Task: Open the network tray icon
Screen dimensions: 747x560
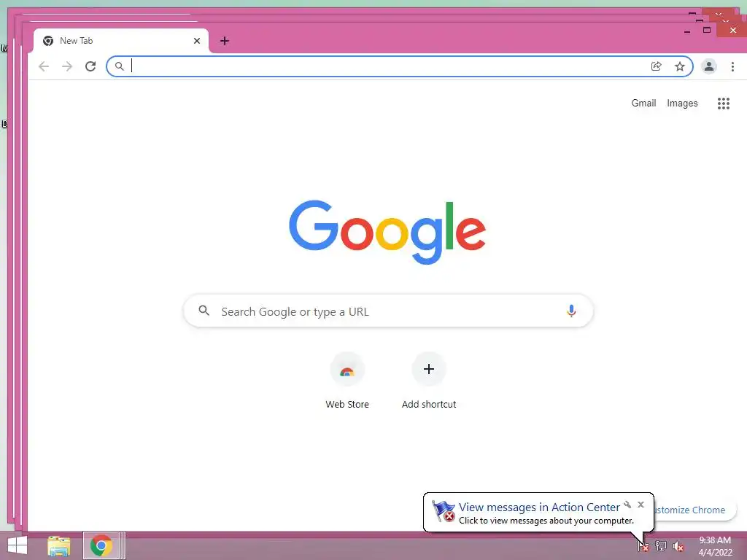Action: [x=661, y=546]
